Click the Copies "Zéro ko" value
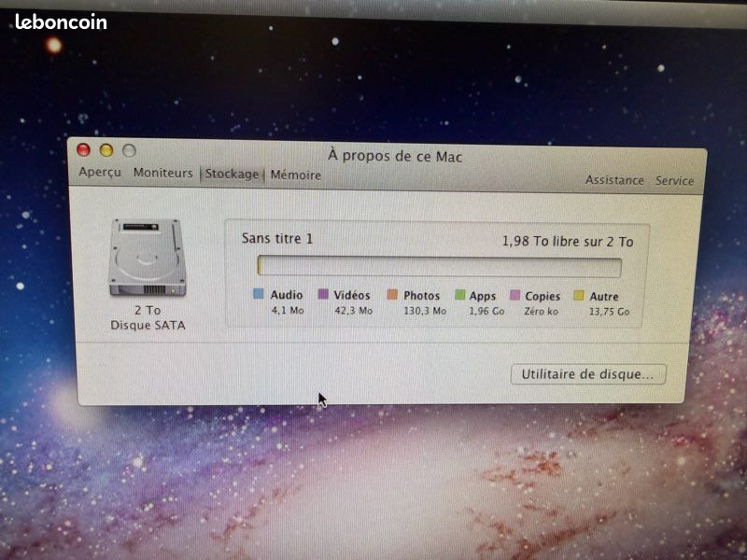This screenshot has width=747, height=560. (542, 312)
